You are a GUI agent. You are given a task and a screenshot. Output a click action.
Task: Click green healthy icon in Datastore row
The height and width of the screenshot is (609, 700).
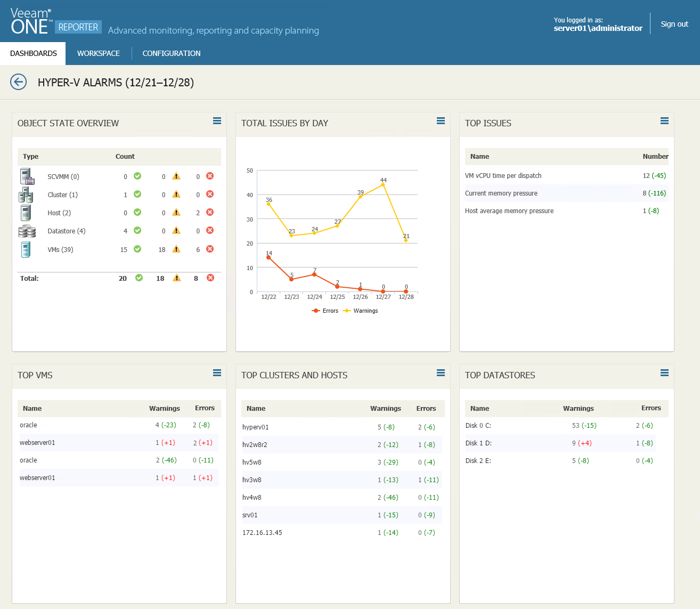pyautogui.click(x=137, y=231)
